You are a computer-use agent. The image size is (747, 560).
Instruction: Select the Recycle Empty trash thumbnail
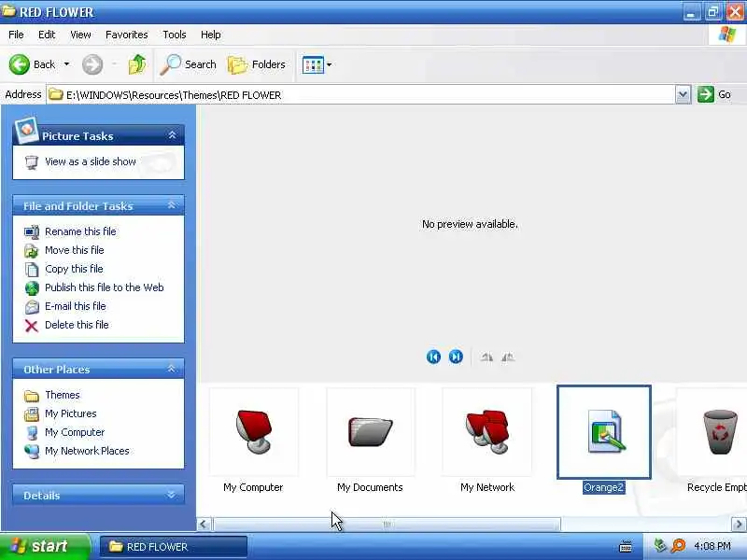(x=712, y=432)
